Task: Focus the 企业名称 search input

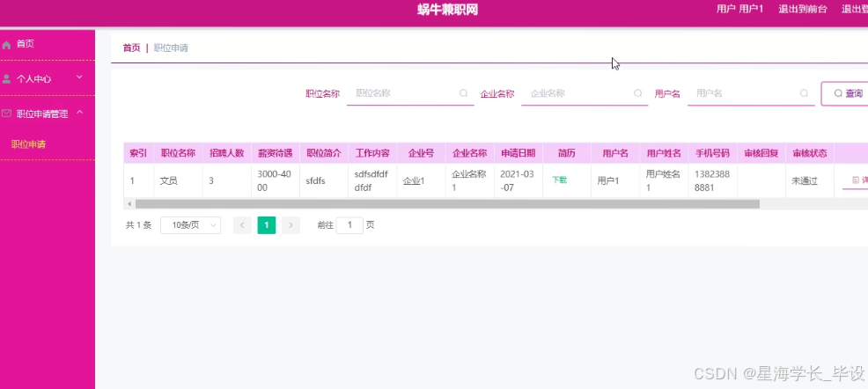Action: 585,93
